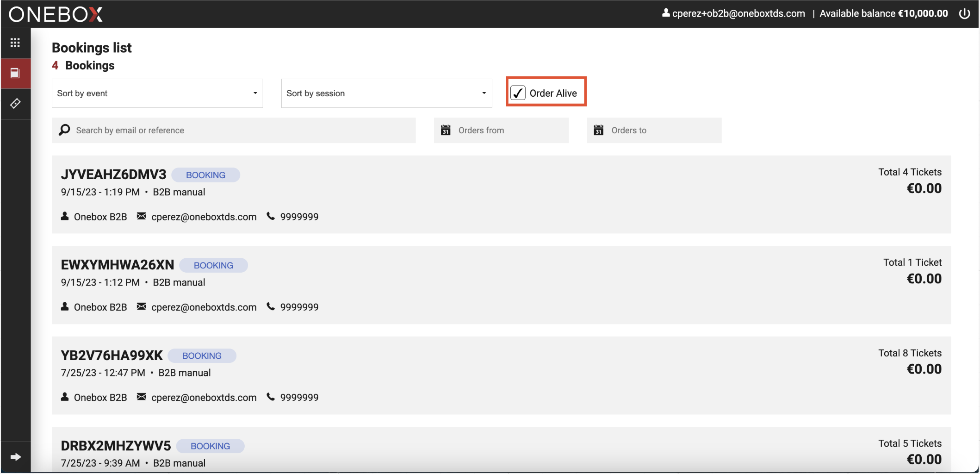The image size is (980, 474).
Task: Click the phone icon in EWXYMHWA26XN booking
Action: (x=271, y=306)
